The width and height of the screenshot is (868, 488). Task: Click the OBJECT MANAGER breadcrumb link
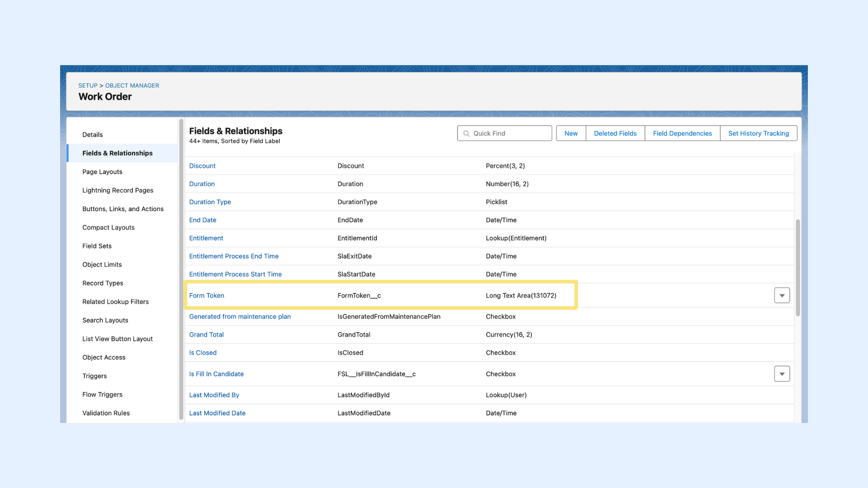pyautogui.click(x=132, y=85)
